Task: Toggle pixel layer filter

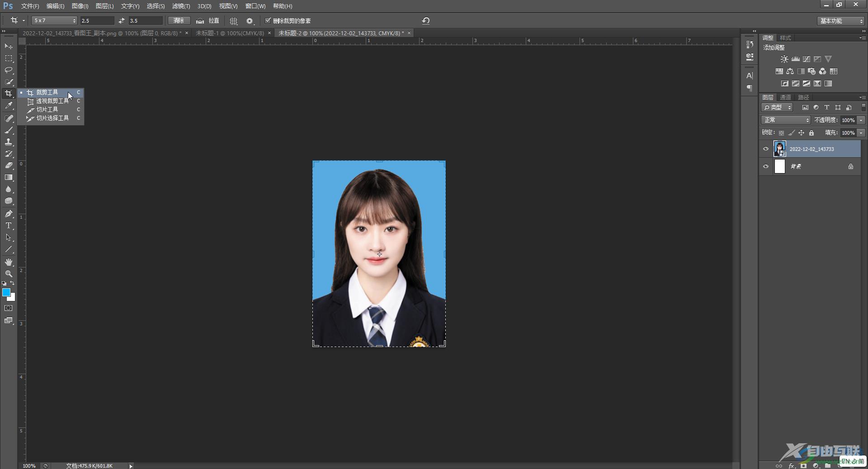Action: click(805, 108)
